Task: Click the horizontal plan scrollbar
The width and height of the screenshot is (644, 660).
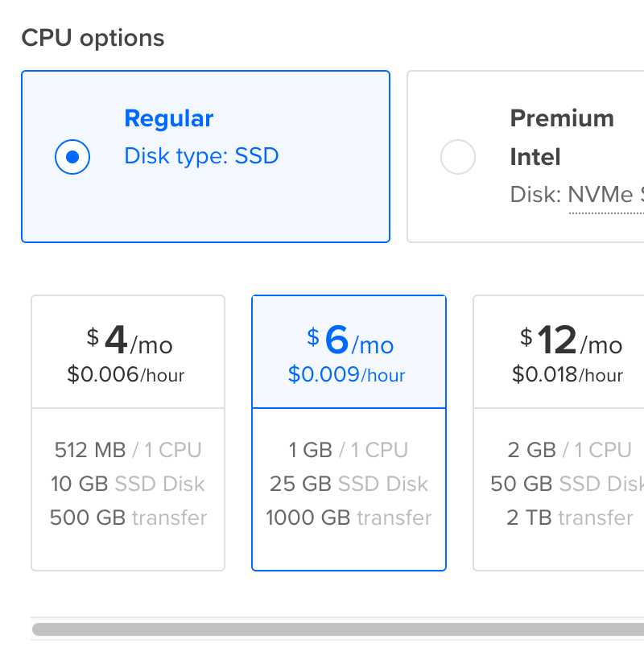Action: click(x=338, y=629)
